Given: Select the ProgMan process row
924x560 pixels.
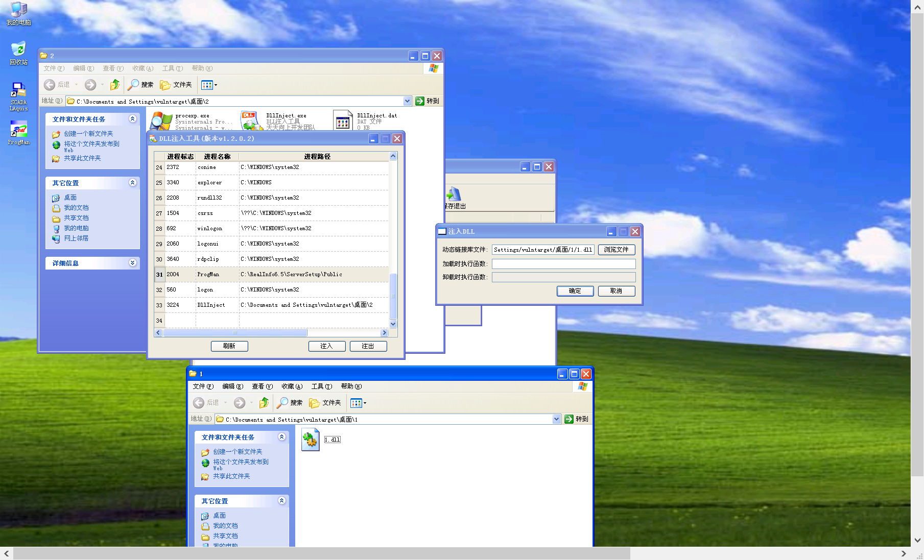Looking at the screenshot, I should tap(271, 274).
